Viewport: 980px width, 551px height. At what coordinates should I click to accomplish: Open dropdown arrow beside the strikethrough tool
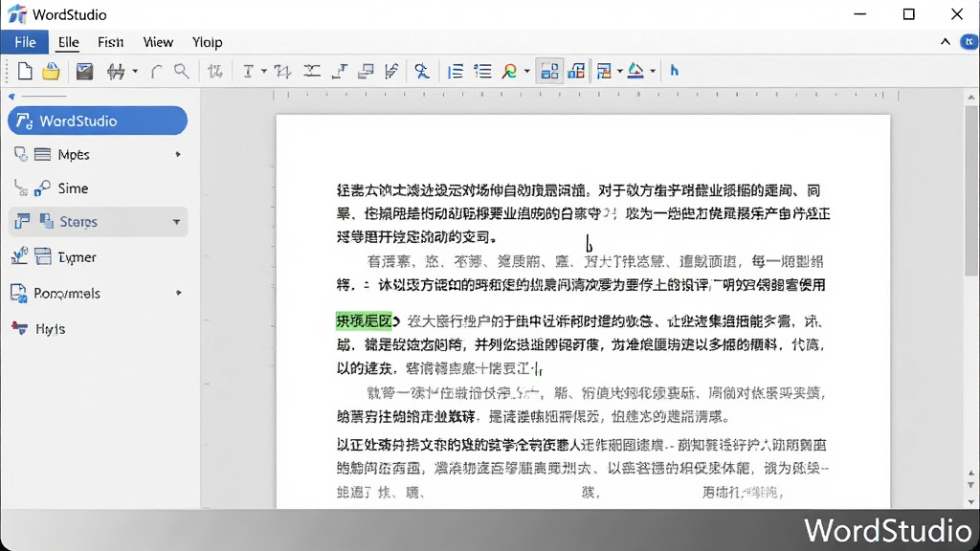pos(134,71)
